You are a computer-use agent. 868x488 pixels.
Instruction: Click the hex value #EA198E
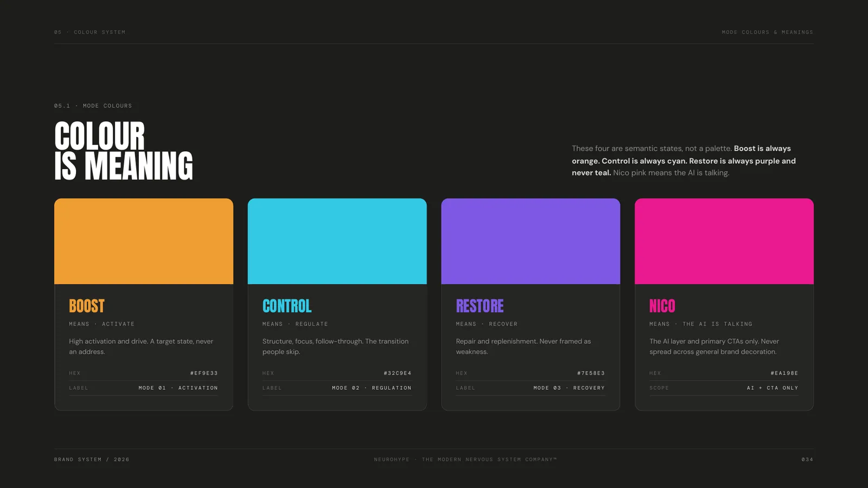point(784,373)
